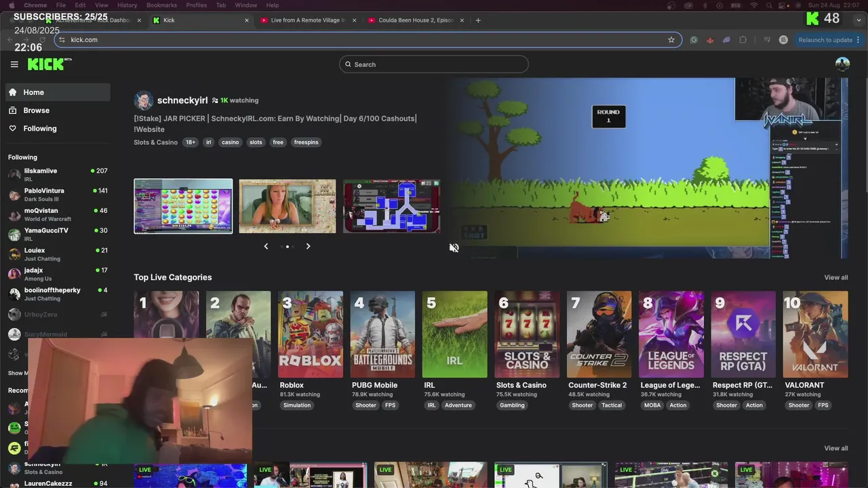The width and height of the screenshot is (868, 488).
Task: Select the freespins tag
Action: tap(306, 142)
